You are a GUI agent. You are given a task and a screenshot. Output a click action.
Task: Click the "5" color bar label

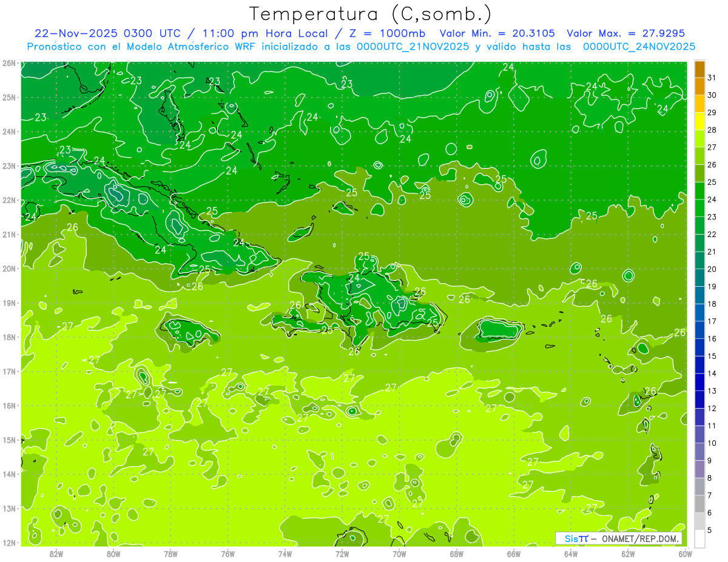(710, 530)
